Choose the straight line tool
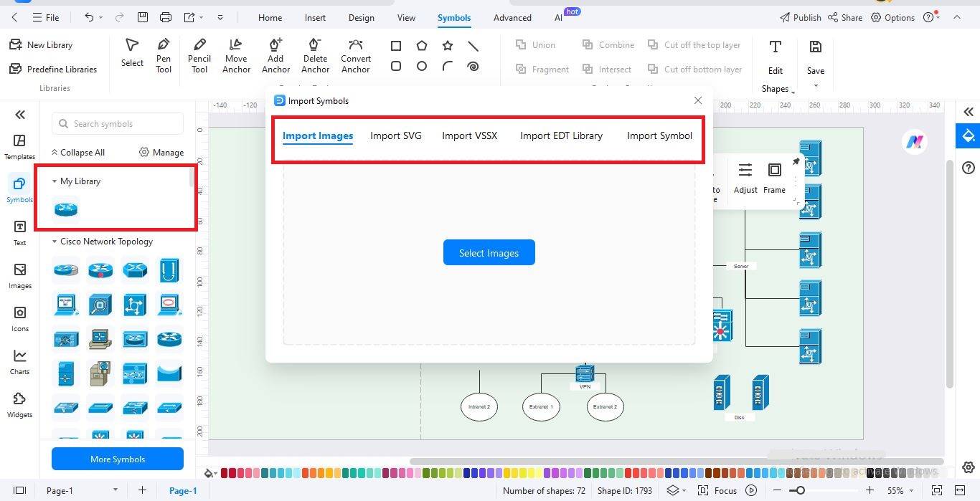This screenshot has height=501, width=980. 473,46
